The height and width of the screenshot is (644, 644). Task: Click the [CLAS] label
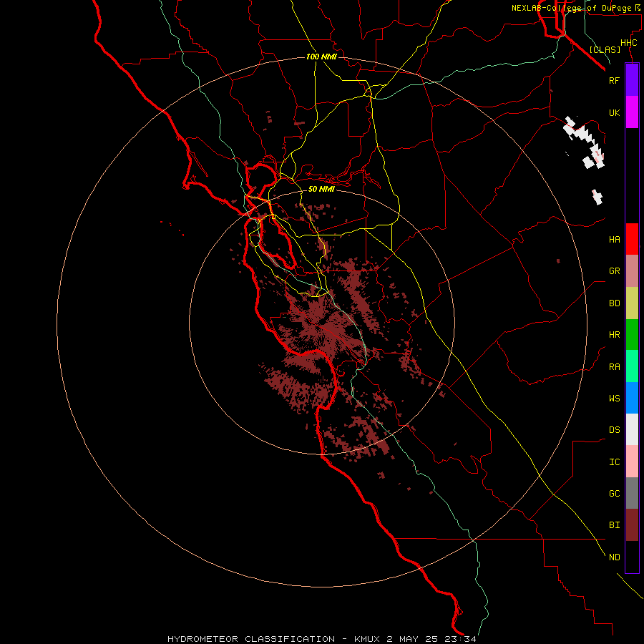point(605,49)
